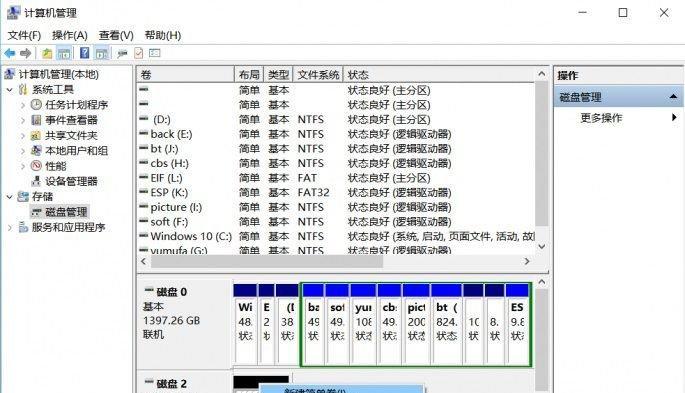Viewport: 685px width, 393px height.
Task: Click the volume list horizontal scrollbar left arrow
Action: click(144, 261)
